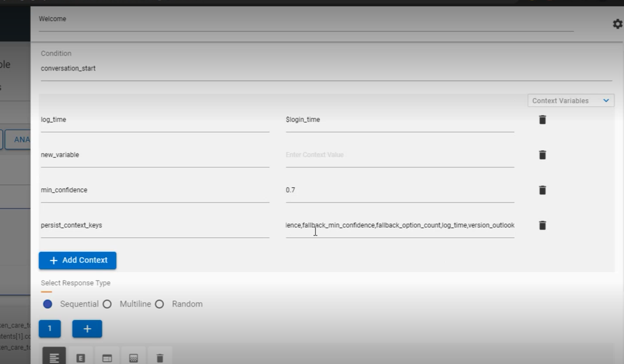Select the text response type icon
Image resolution: width=624 pixels, height=364 pixels.
[x=53, y=356]
